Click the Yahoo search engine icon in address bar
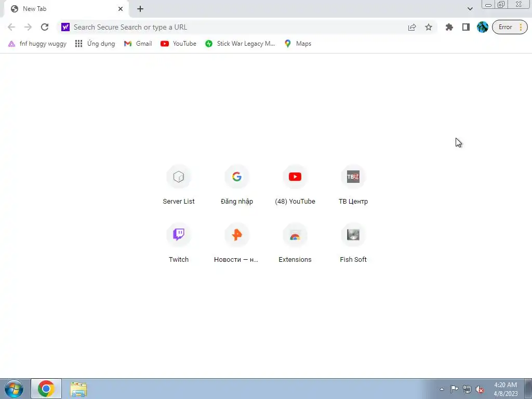Image resolution: width=532 pixels, height=399 pixels. (x=65, y=27)
